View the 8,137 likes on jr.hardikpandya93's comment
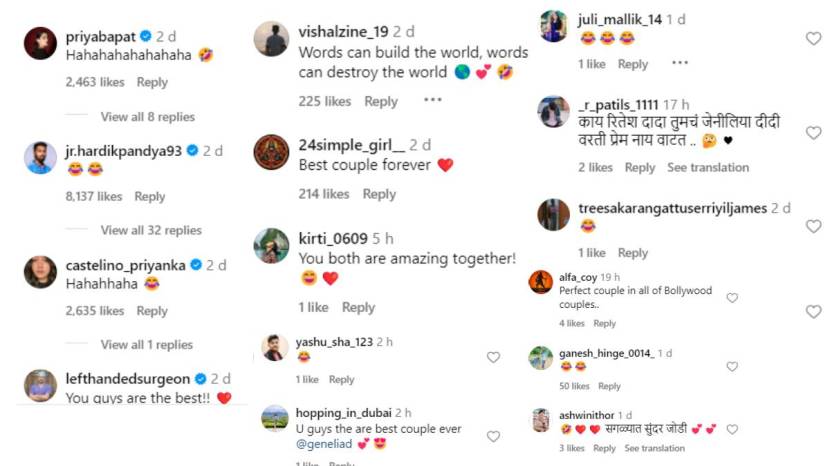The image size is (830, 466). 94,197
